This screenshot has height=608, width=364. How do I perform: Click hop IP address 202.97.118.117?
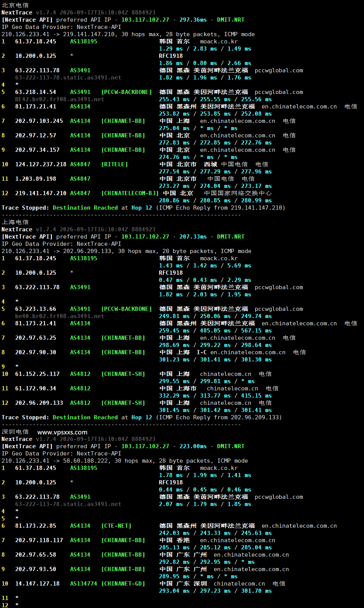[x=39, y=540]
